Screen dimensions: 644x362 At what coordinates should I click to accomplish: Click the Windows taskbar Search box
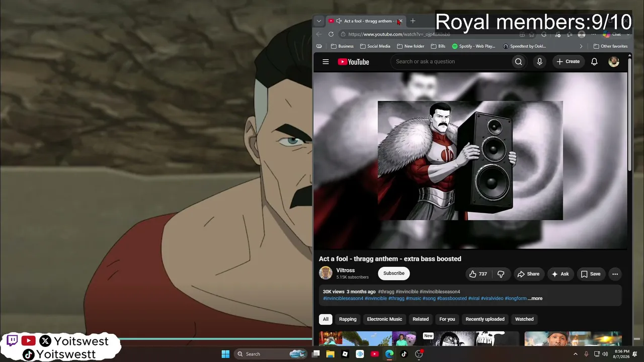(271, 354)
